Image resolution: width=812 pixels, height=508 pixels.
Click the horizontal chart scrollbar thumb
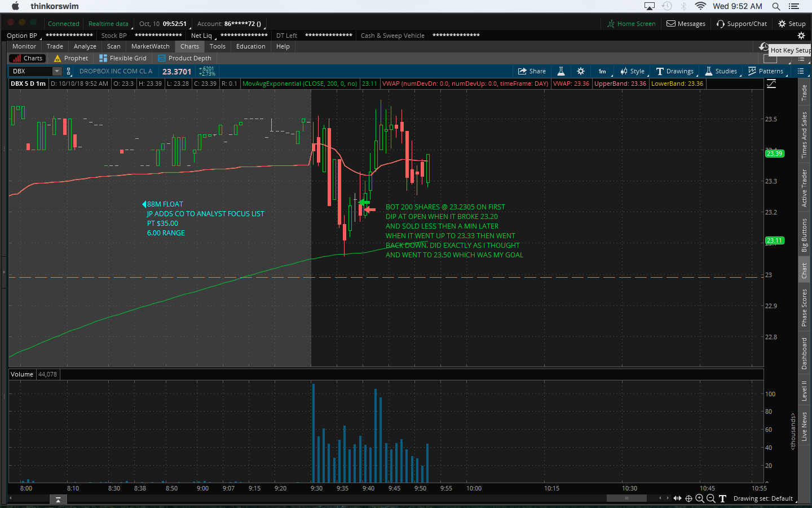[x=626, y=498]
